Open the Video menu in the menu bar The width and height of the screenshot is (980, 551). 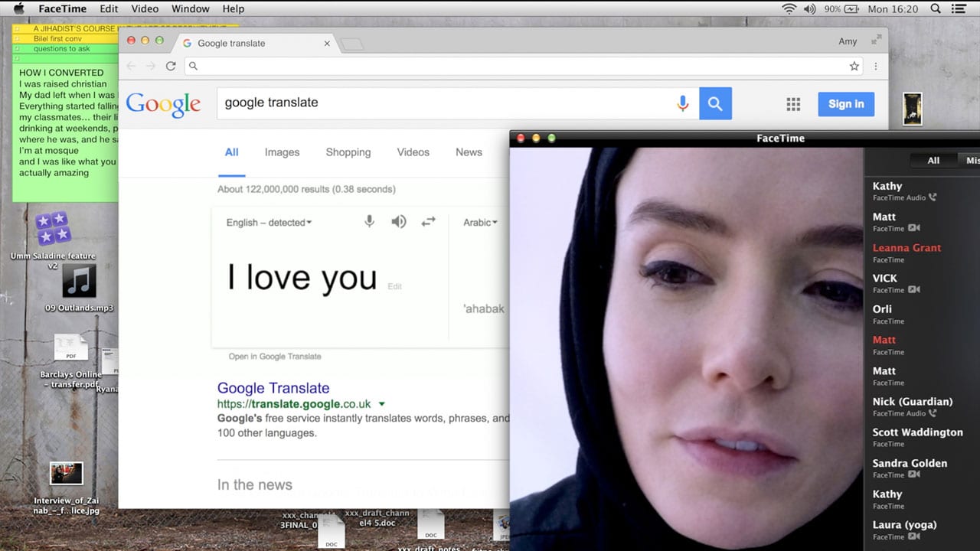pyautogui.click(x=145, y=8)
